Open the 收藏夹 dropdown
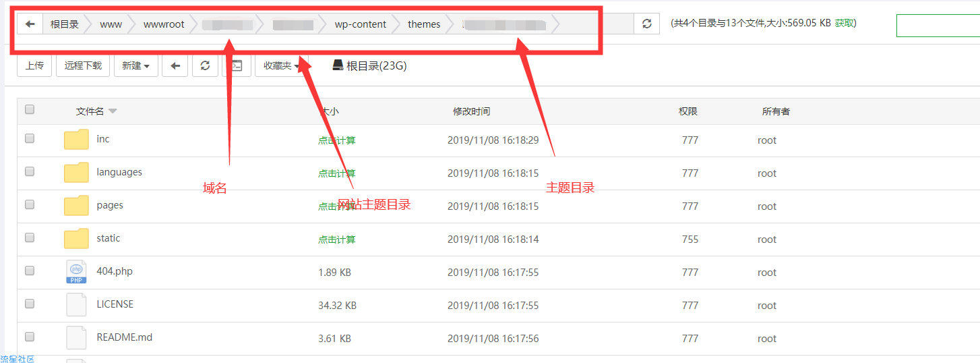980x363 pixels. [x=281, y=65]
